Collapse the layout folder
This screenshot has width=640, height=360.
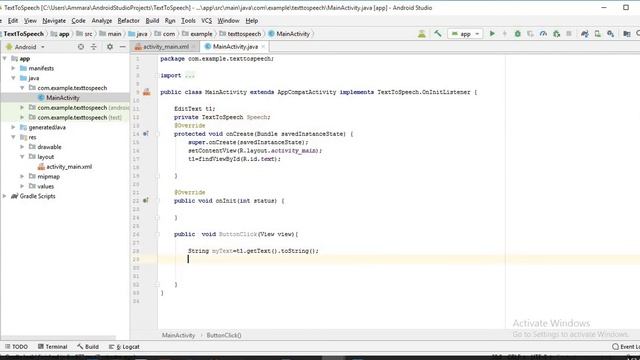point(22,157)
